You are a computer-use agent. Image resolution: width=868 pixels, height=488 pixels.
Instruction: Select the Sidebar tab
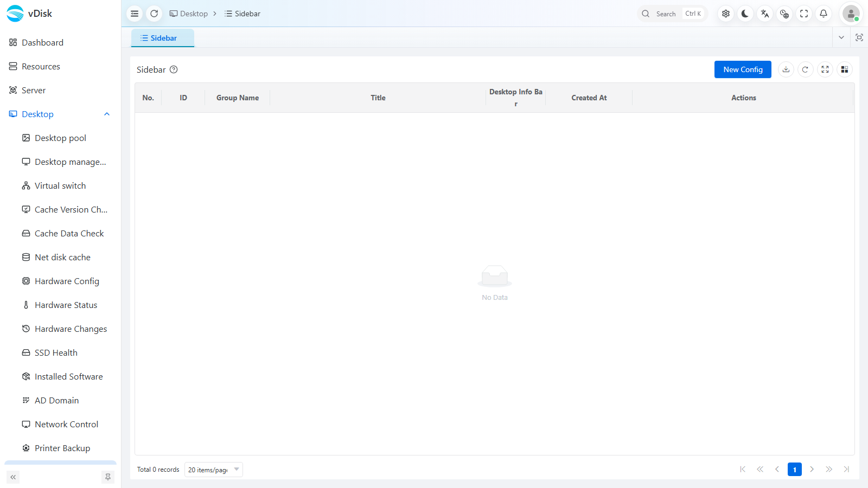tap(163, 38)
